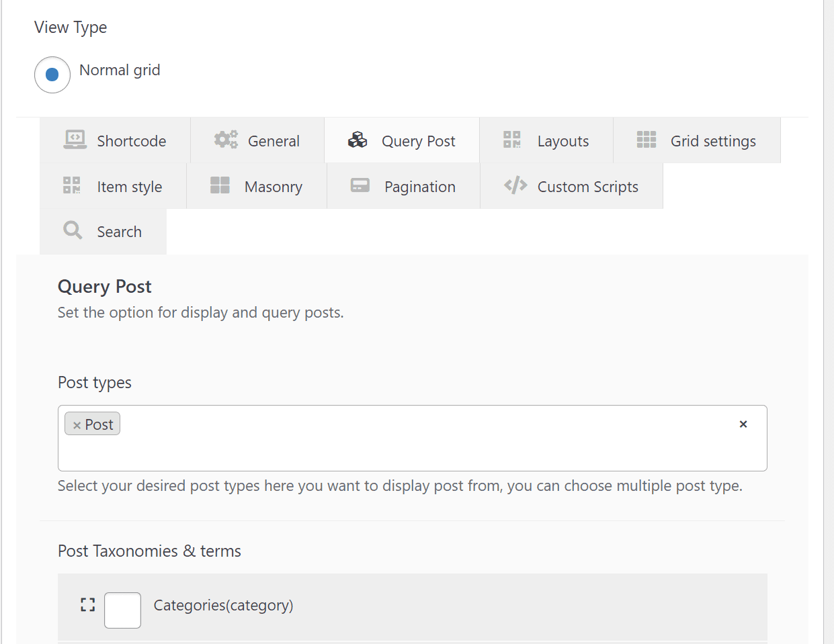
Task: Expand the Categories taxonomy terms list
Action: pyautogui.click(x=87, y=604)
